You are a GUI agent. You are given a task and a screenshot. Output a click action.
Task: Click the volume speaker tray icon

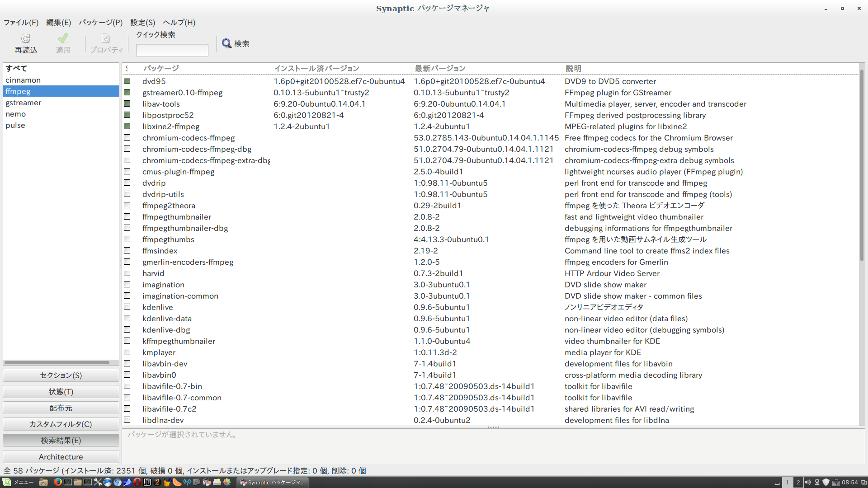point(808,482)
